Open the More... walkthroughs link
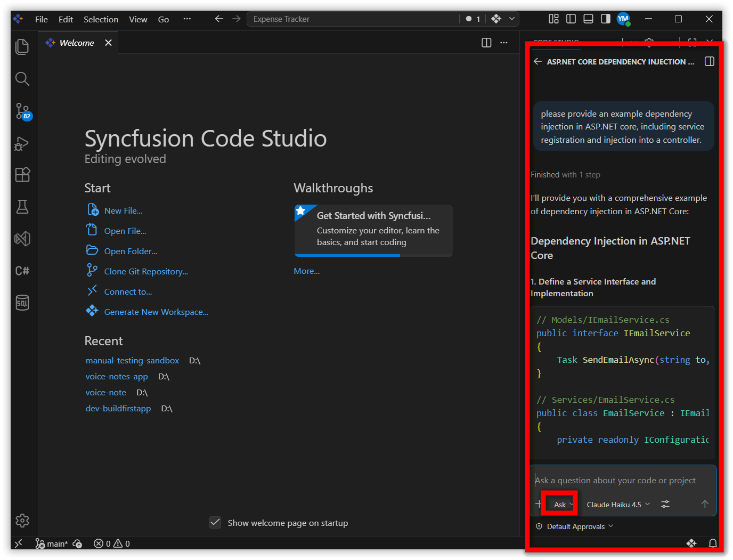 307,271
